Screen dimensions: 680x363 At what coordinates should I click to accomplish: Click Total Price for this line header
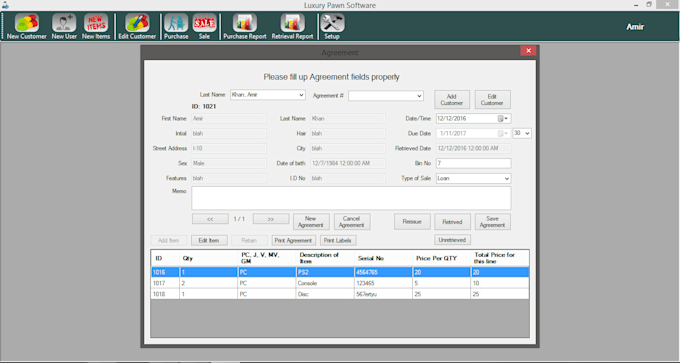tap(500, 258)
